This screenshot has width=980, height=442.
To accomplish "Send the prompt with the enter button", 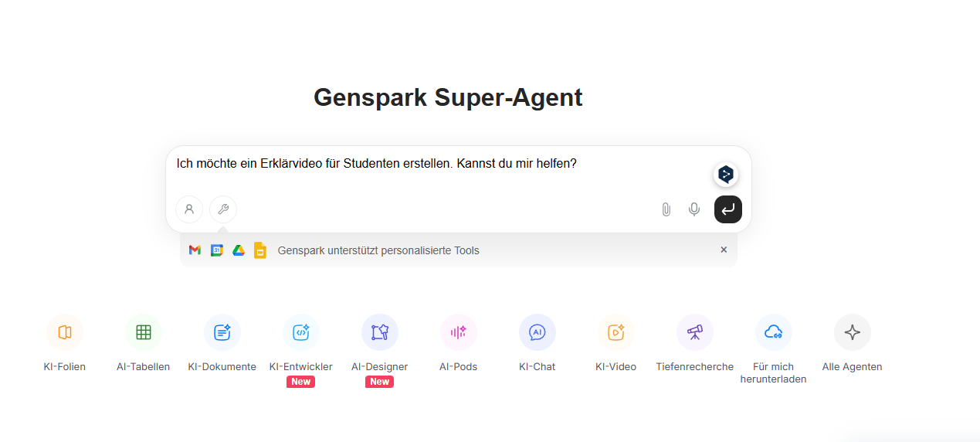I will (728, 209).
